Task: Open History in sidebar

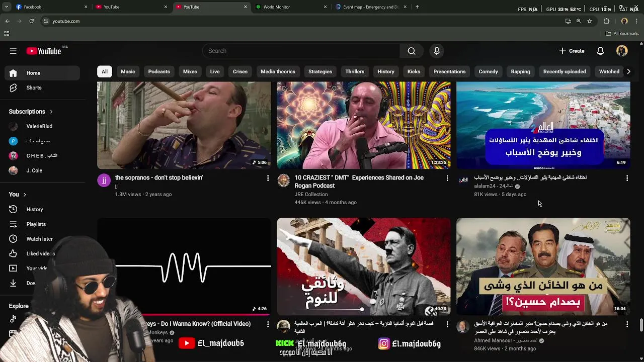Action: coord(42,209)
